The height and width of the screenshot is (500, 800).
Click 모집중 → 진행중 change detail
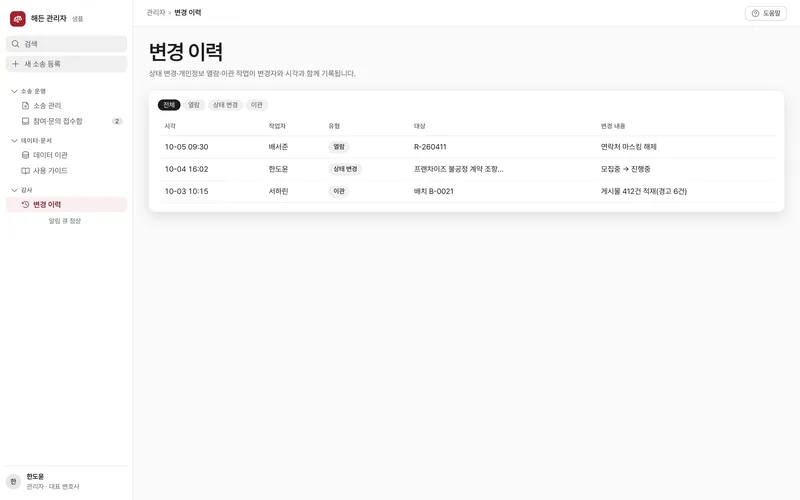click(x=626, y=169)
